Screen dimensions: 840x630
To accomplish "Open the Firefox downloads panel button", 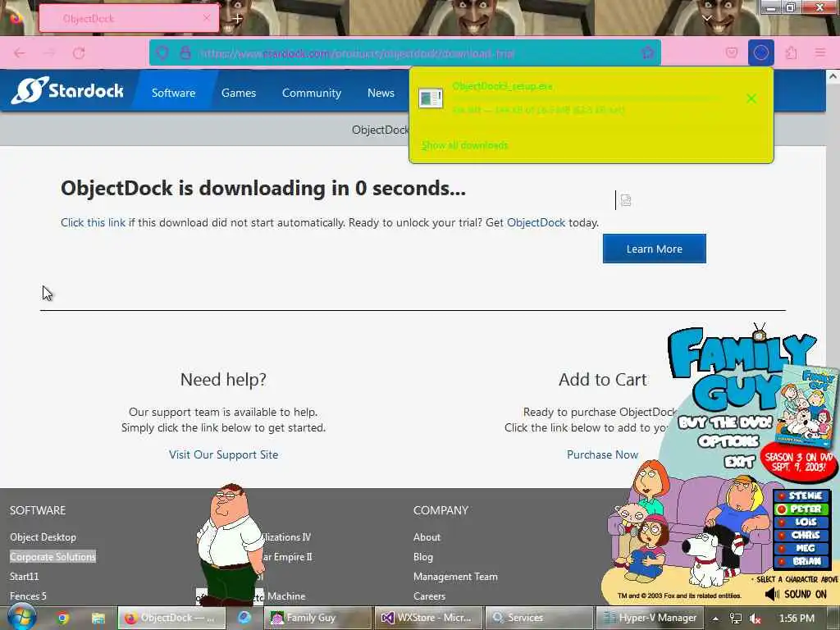I will click(x=760, y=52).
